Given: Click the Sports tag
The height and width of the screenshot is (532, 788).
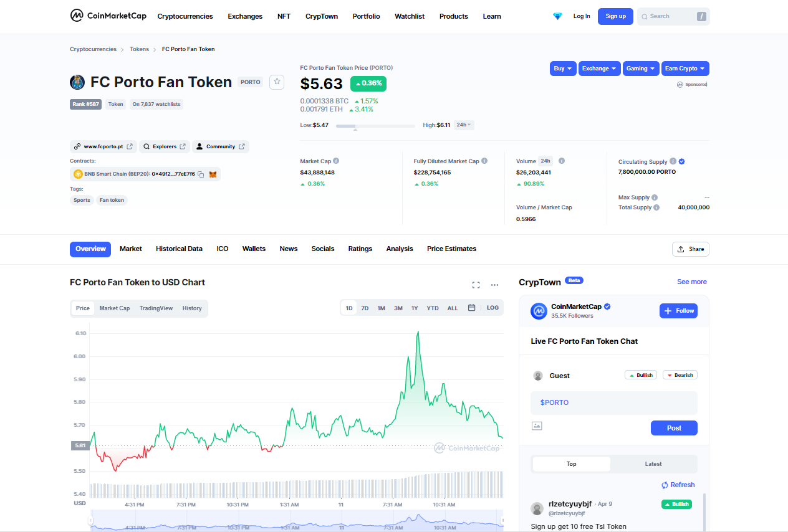Looking at the screenshot, I should tap(82, 201).
